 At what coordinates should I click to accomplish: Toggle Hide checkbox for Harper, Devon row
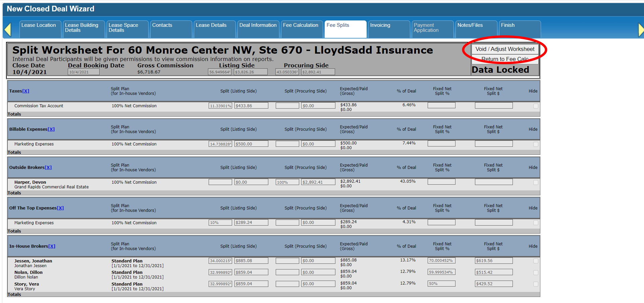536,183
